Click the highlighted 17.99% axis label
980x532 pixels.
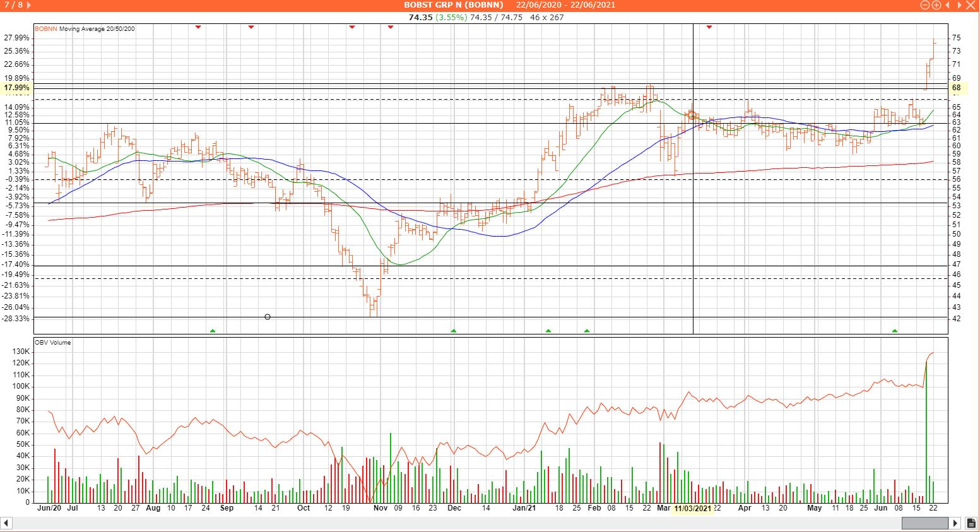click(x=16, y=88)
